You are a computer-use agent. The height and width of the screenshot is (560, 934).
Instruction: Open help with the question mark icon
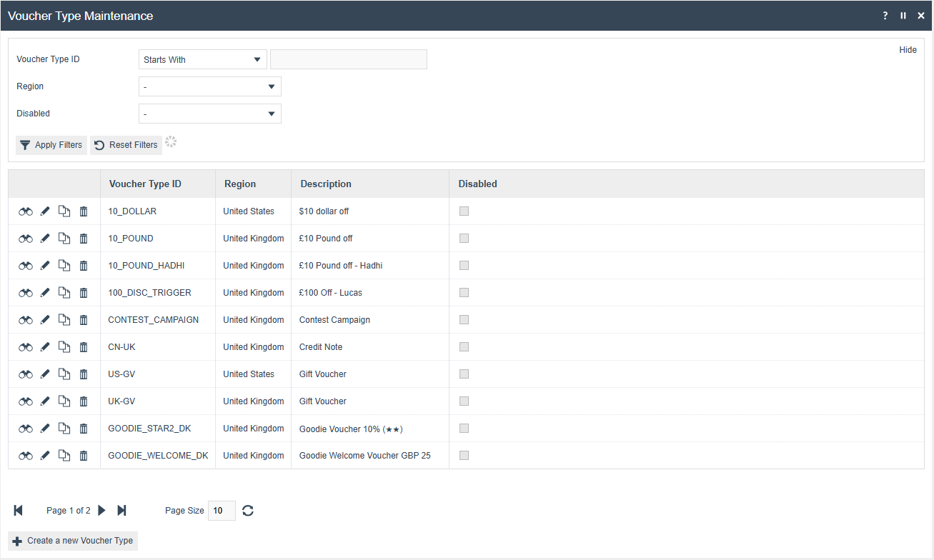pyautogui.click(x=885, y=16)
